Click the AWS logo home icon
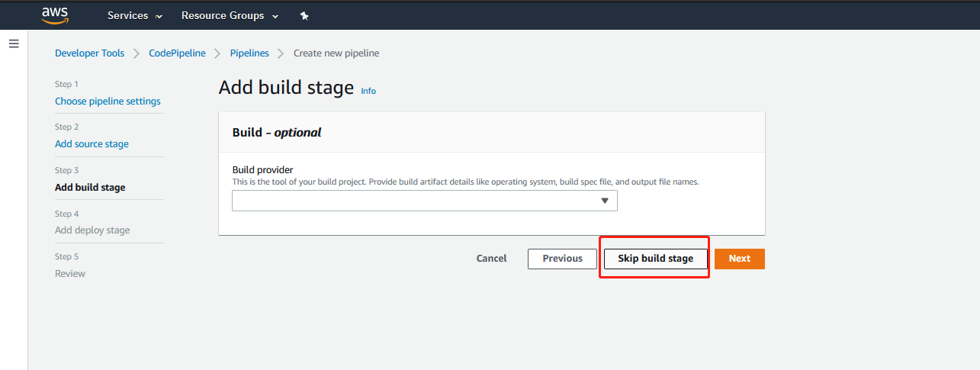Screen dimensions: 980x370 (x=56, y=15)
